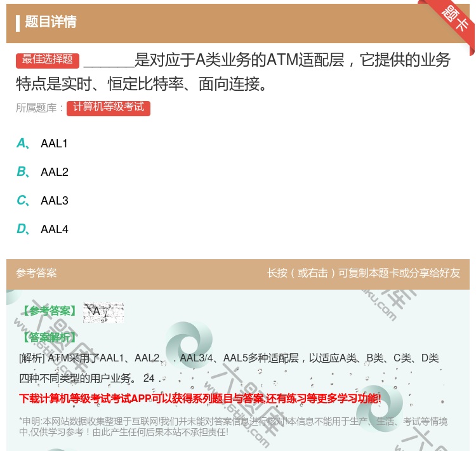Click the [解析] ATM采用了AAL1 explanation text
Image resolution: width=476 pixels, height=451 pixels.
(x=229, y=368)
